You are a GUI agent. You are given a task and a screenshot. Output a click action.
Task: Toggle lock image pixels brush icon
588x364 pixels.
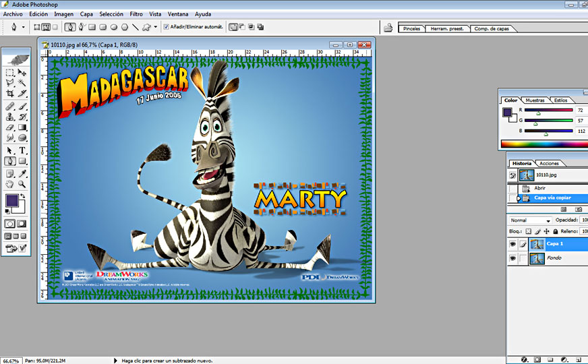click(x=537, y=231)
